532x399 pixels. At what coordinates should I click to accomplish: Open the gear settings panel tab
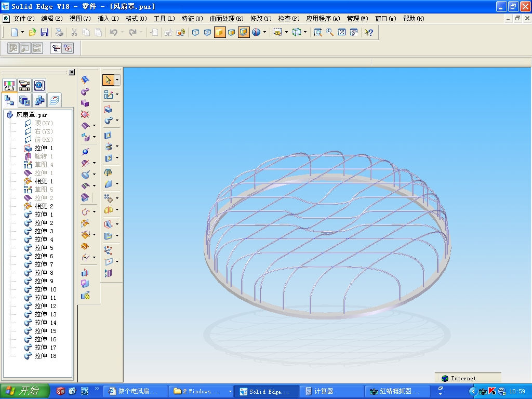click(39, 85)
